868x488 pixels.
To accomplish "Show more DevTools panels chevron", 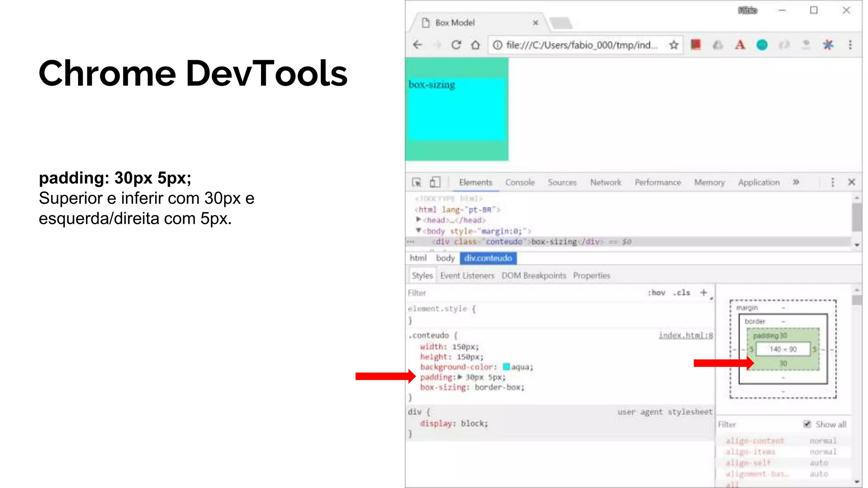I will (x=796, y=182).
